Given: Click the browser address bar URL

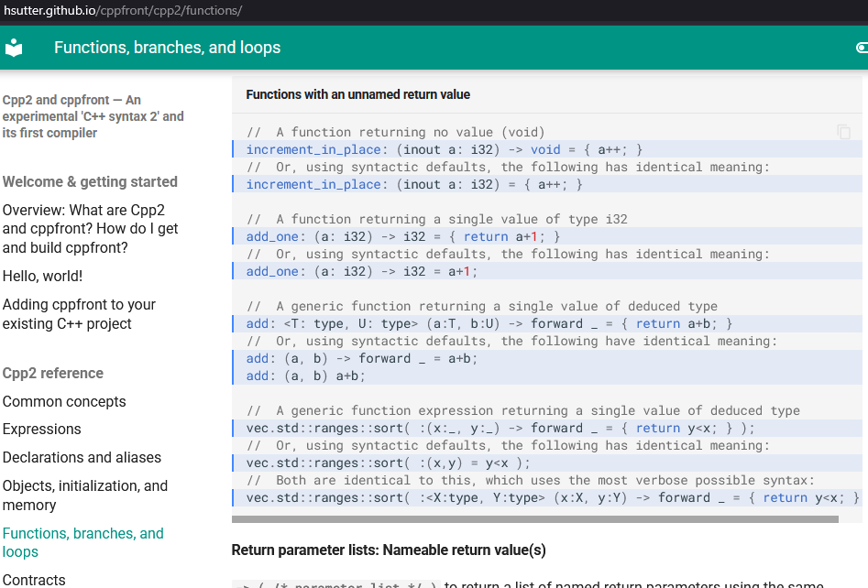Looking at the screenshot, I should (x=123, y=10).
